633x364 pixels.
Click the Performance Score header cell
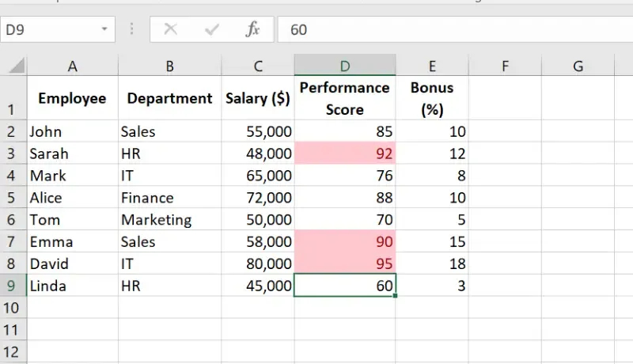[345, 98]
